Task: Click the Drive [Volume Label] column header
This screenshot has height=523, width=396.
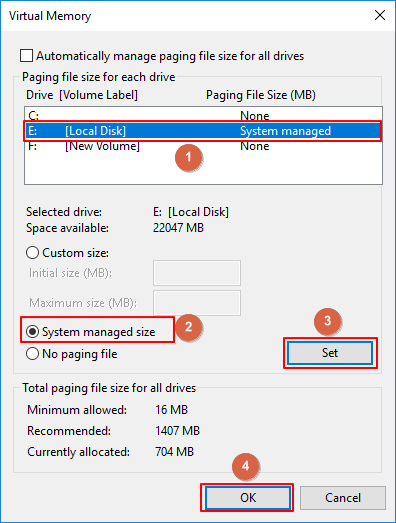Action: pyautogui.click(x=82, y=95)
